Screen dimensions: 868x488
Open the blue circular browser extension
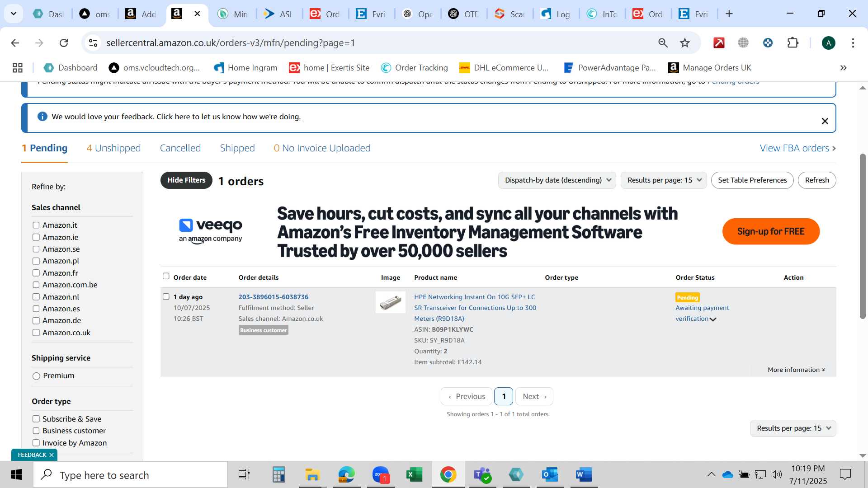pyautogui.click(x=768, y=43)
